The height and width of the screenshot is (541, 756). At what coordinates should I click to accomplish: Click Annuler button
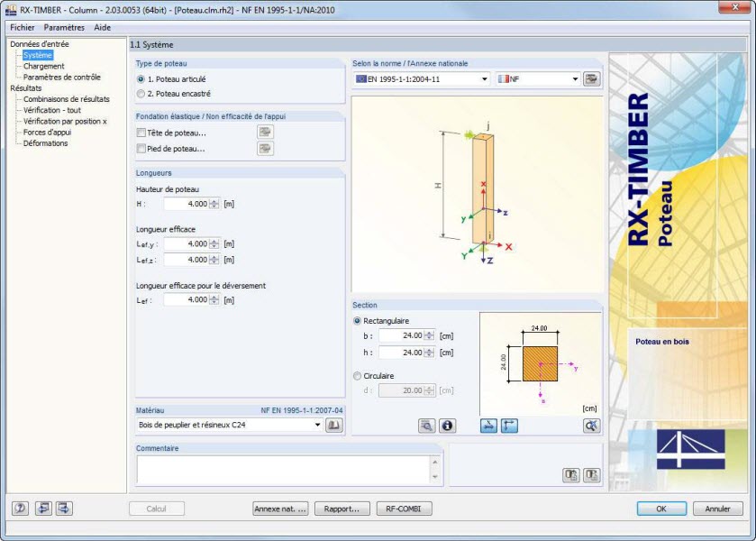point(718,509)
